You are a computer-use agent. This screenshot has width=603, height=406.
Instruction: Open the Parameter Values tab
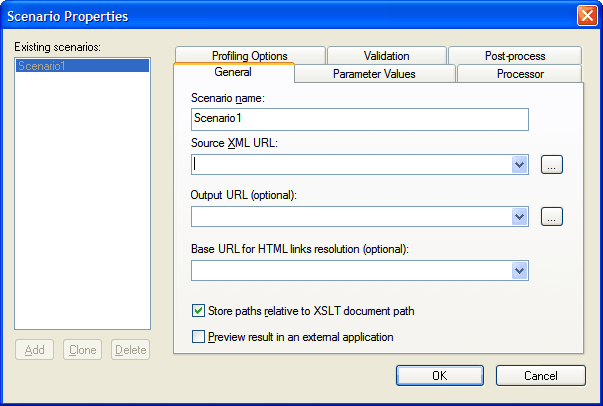[374, 74]
